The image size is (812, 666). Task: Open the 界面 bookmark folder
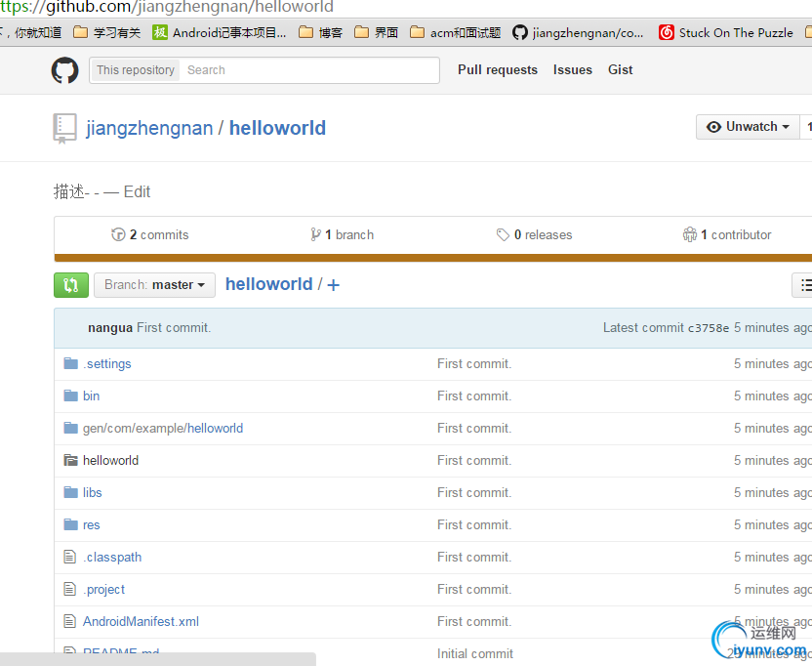coord(376,32)
